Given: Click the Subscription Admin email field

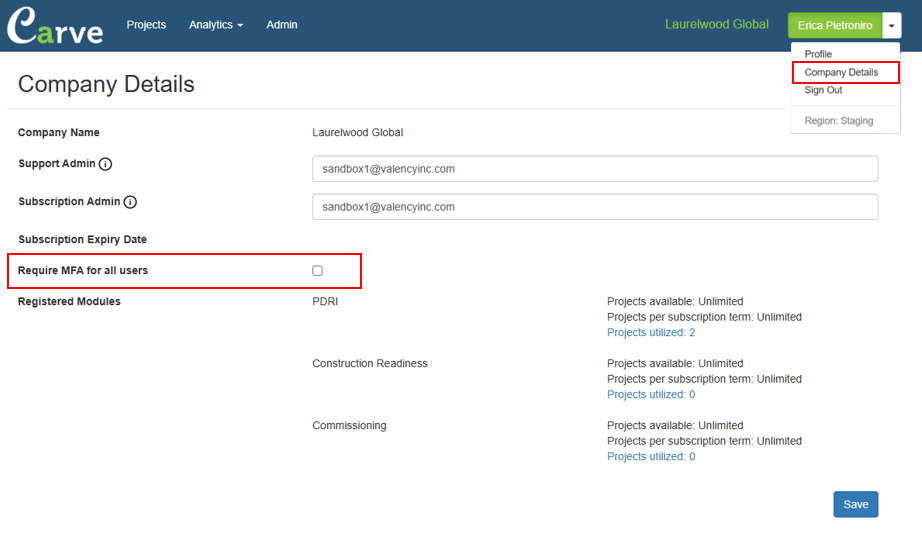Looking at the screenshot, I should pos(595,207).
